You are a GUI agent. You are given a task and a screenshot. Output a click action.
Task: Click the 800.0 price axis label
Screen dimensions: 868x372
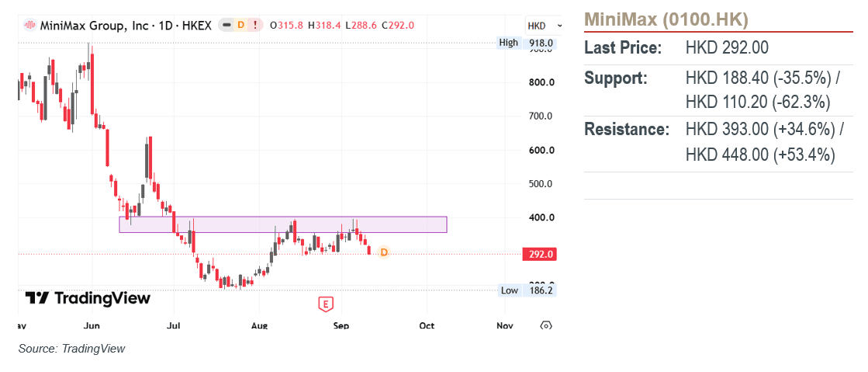click(x=541, y=82)
